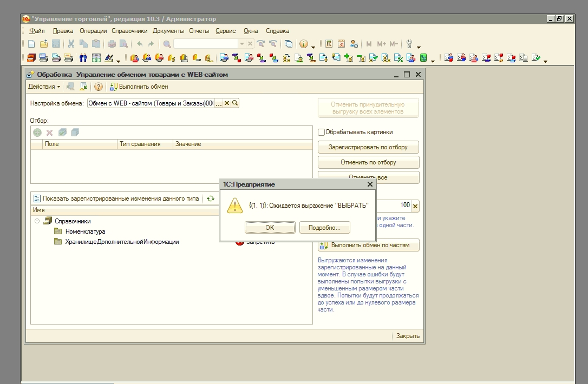
Task: Click Отменить по отбору button
Action: pos(368,162)
